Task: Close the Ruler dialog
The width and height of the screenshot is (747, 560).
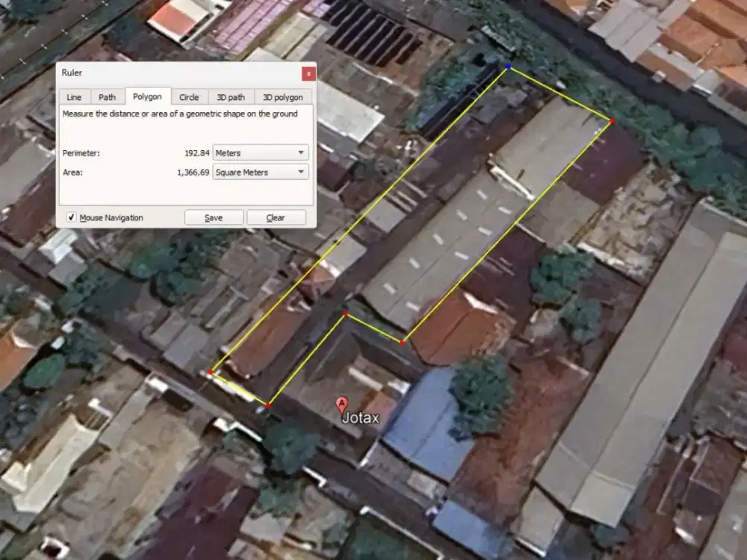Action: coord(308,73)
